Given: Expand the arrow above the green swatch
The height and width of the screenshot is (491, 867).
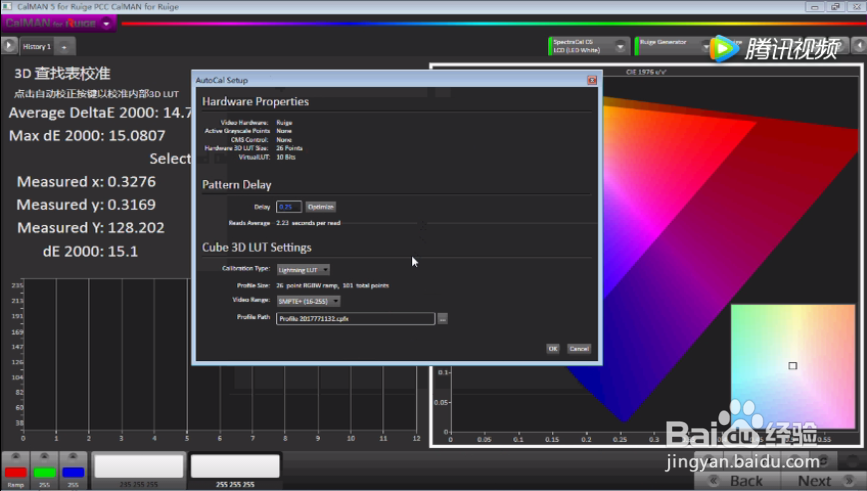Looking at the screenshot, I should tap(44, 456).
